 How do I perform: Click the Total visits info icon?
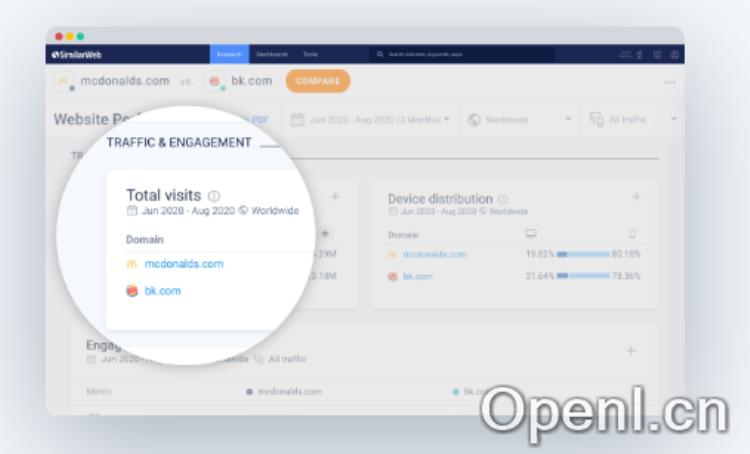tap(214, 196)
